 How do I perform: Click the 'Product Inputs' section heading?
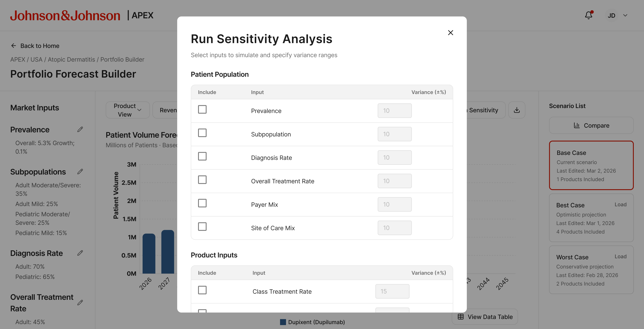[214, 255]
